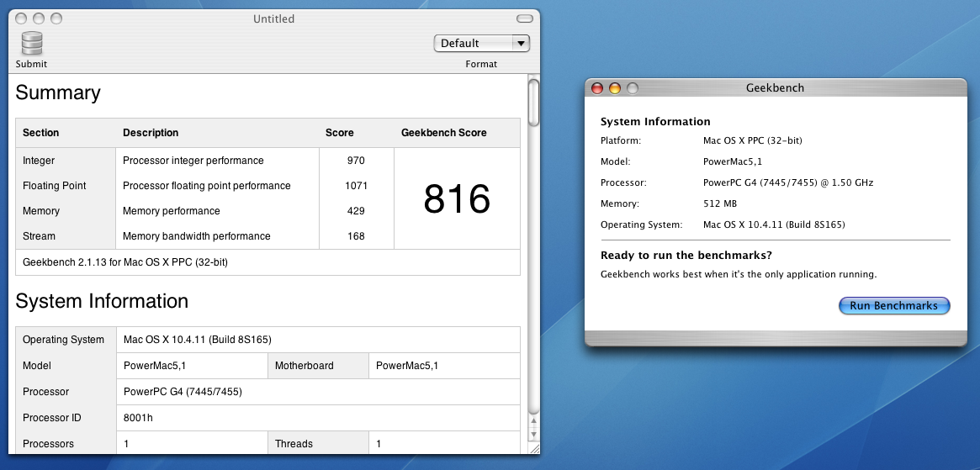Minimize the Geekbench window with yellow button
This screenshot has width=980, height=470.
[614, 88]
